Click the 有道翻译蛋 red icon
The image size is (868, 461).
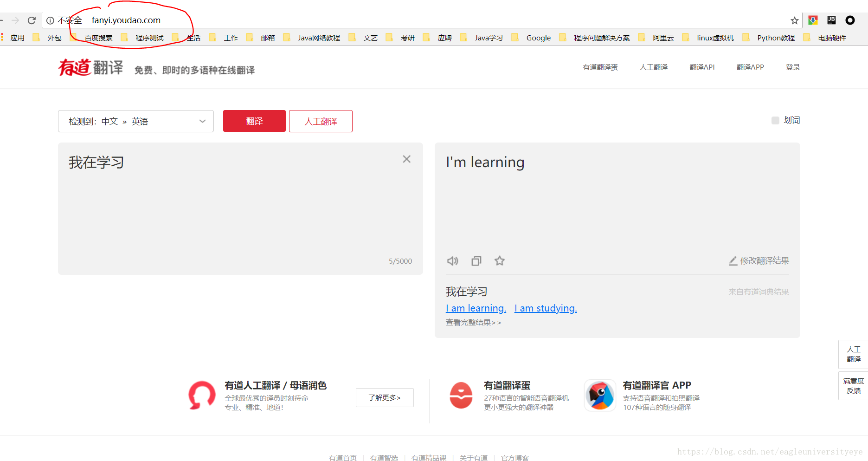461,396
